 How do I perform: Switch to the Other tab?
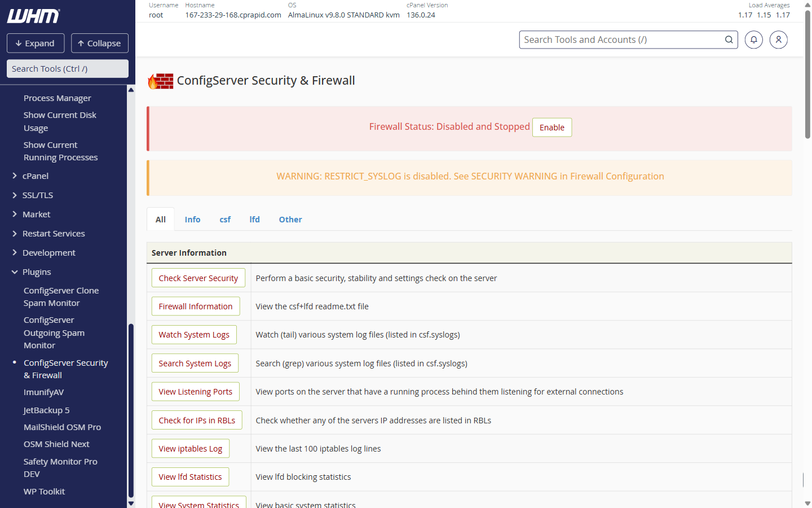tap(290, 220)
